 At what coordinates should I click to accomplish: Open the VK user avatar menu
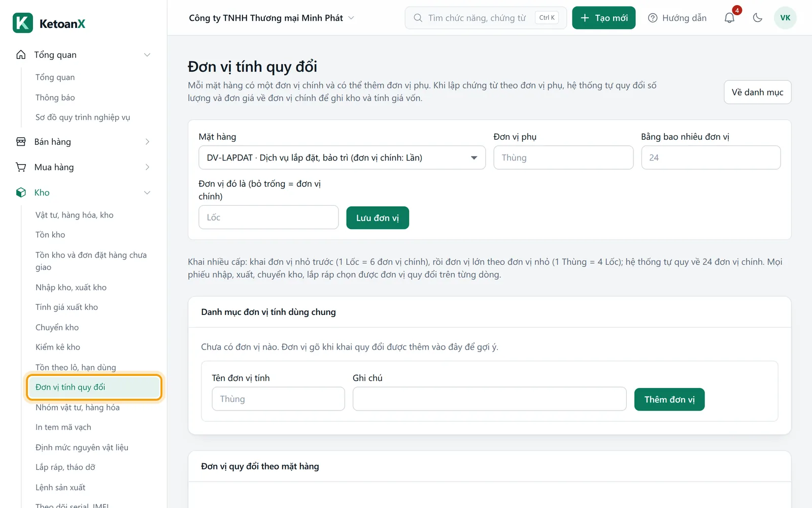(785, 18)
